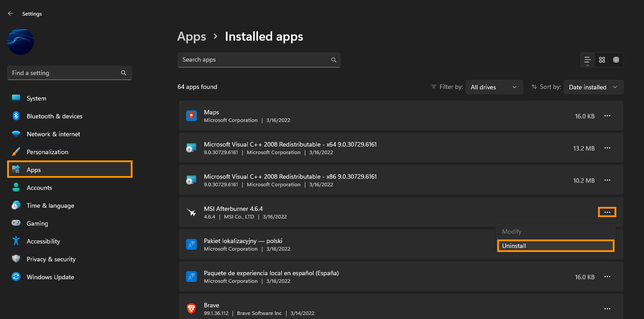Choose Uninstall from the context menu

click(x=556, y=246)
